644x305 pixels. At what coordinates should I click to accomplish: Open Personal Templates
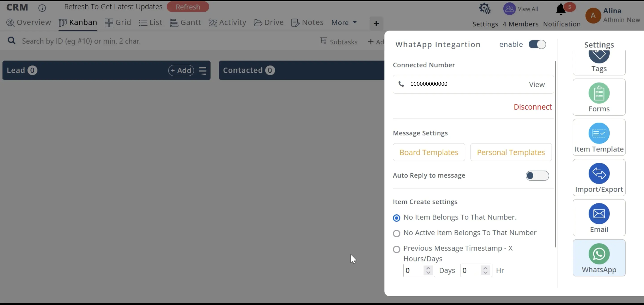tap(511, 152)
